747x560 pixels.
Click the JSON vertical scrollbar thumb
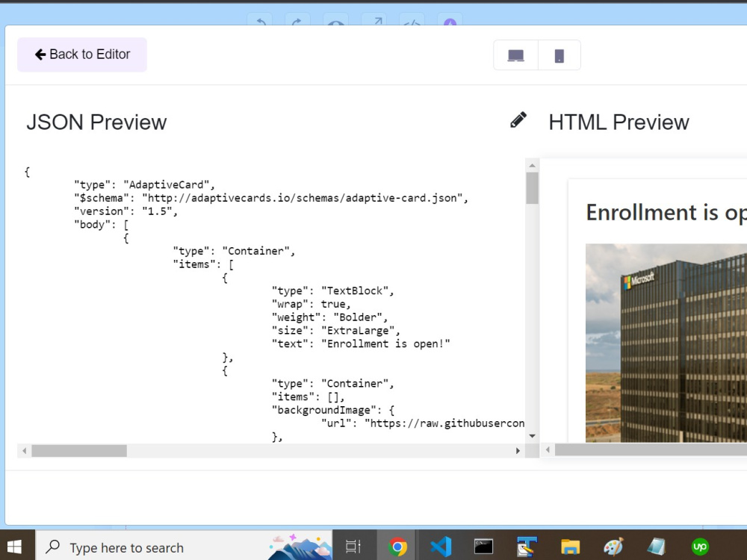(x=532, y=188)
